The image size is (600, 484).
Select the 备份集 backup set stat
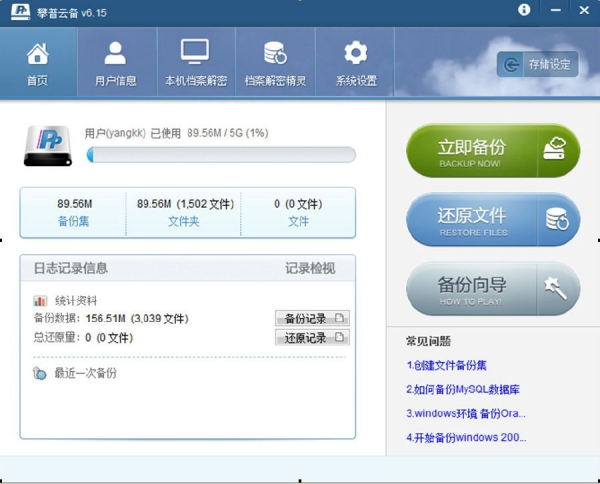74,213
